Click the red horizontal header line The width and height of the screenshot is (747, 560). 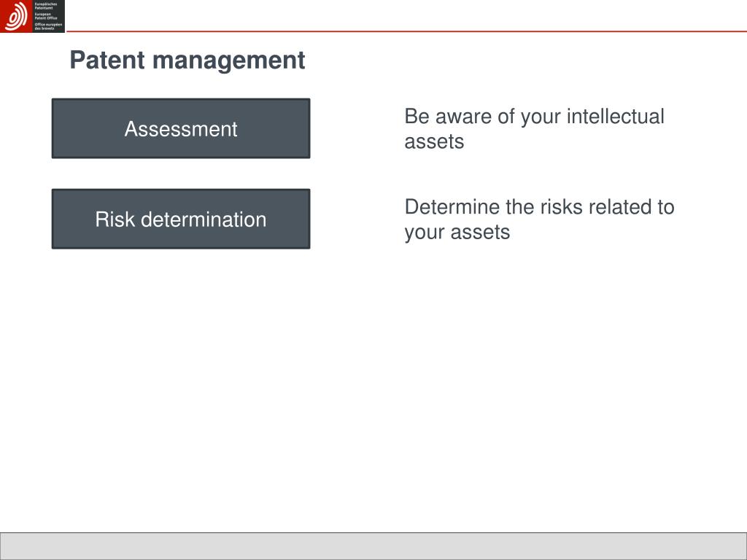point(406,31)
